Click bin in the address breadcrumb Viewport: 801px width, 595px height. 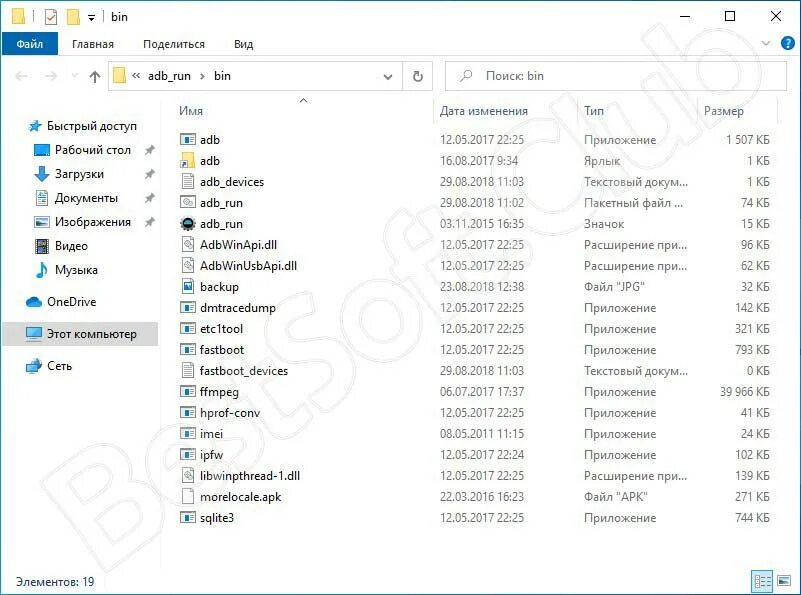[222, 76]
